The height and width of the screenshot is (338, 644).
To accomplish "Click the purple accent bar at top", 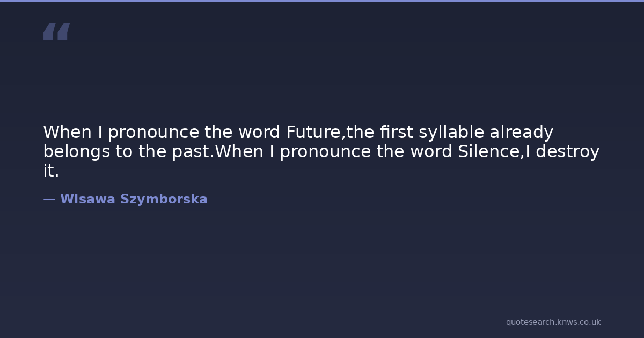I will 322,1.
